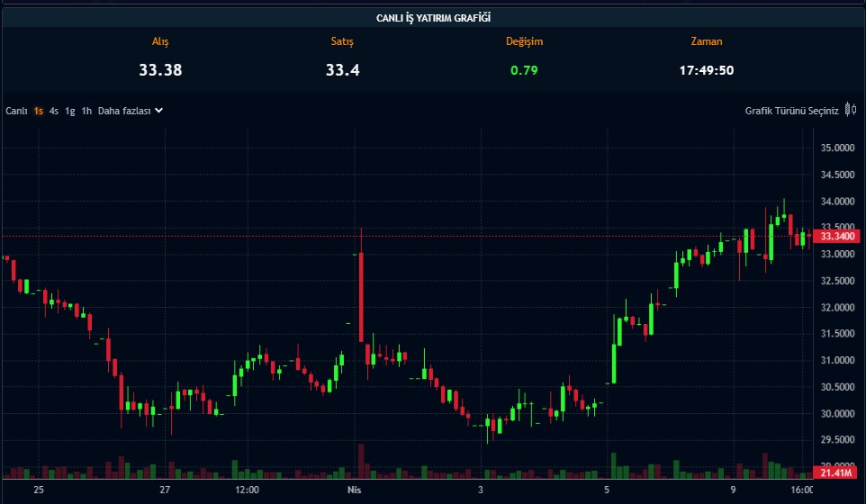
Task: Open Grafik Türünü Seçiniz chart type selector
Action: (x=791, y=111)
